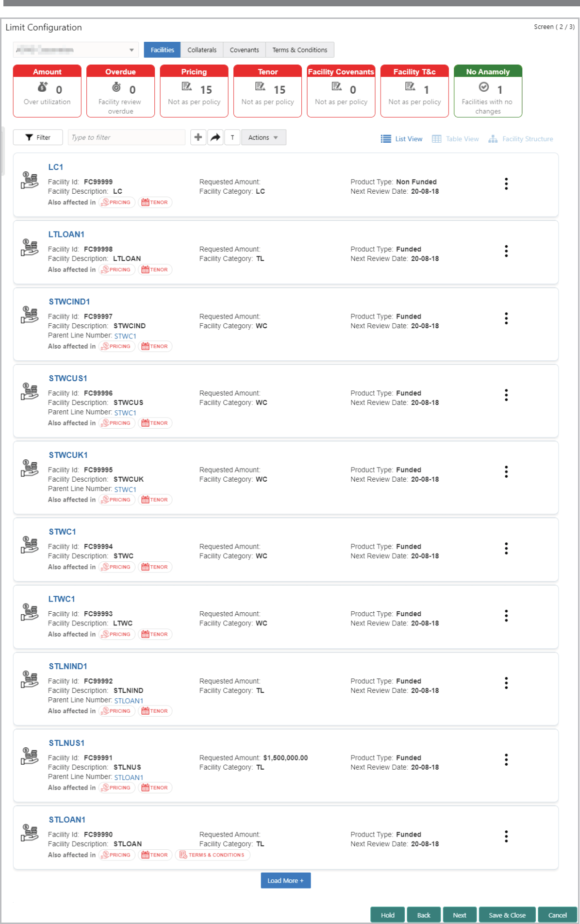Screen dimensions: 580x924
Task: Click the T icon button beside Actions
Action: click(232, 137)
